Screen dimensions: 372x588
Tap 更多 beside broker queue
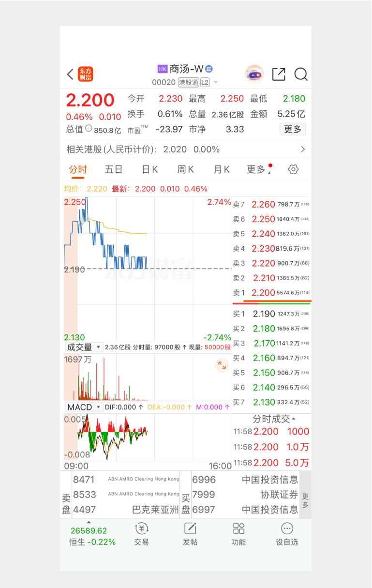coord(305,500)
